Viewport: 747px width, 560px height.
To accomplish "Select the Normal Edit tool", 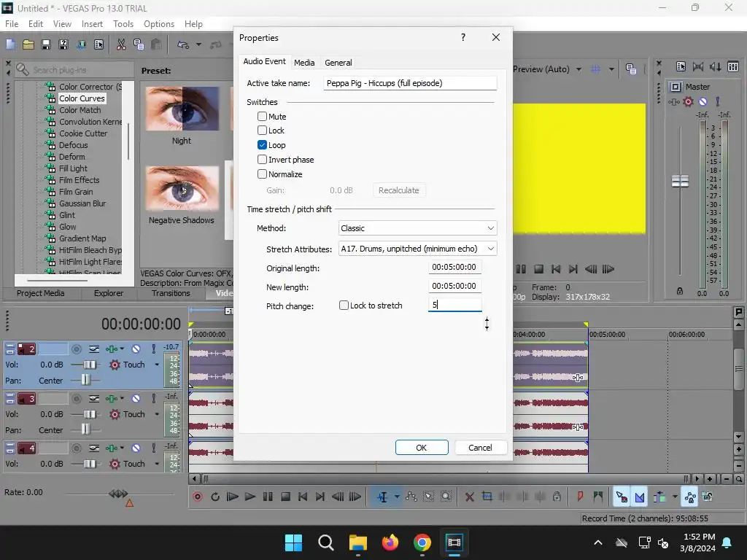I will point(382,497).
